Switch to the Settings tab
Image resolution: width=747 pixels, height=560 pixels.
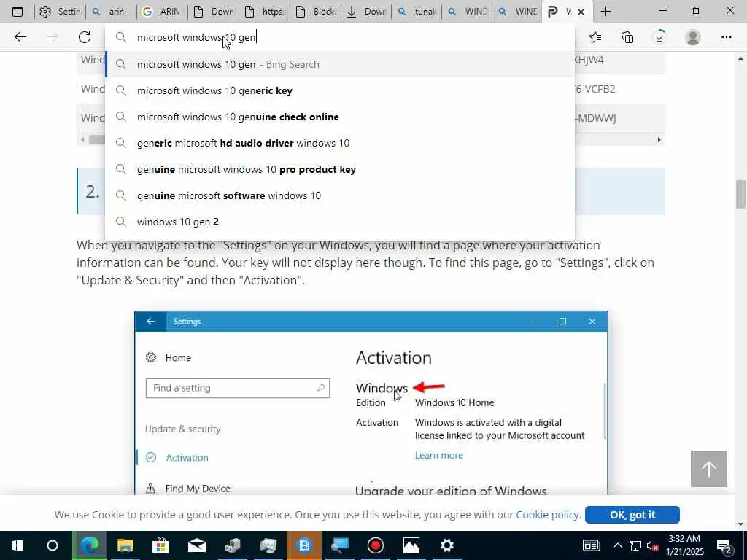pyautogui.click(x=60, y=12)
